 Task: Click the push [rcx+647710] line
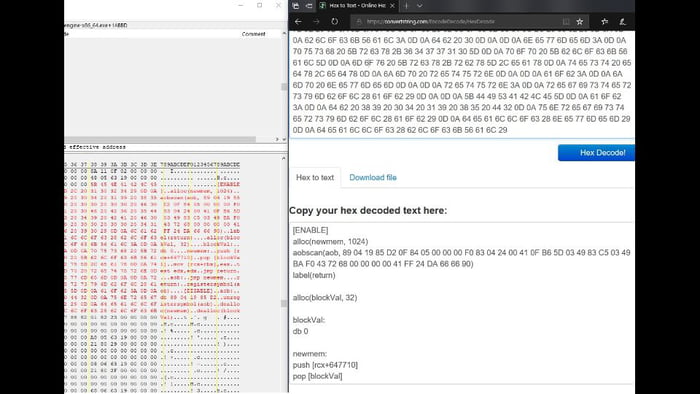click(x=325, y=365)
